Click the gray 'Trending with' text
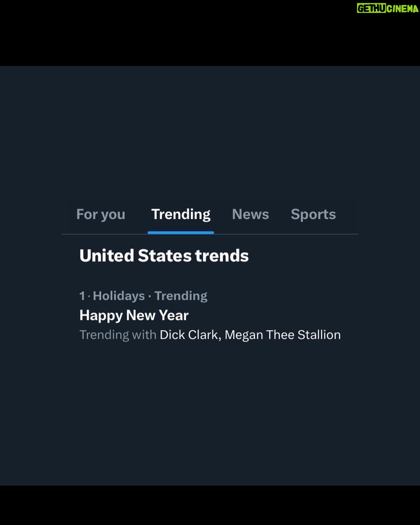The image size is (420, 525). (x=118, y=335)
